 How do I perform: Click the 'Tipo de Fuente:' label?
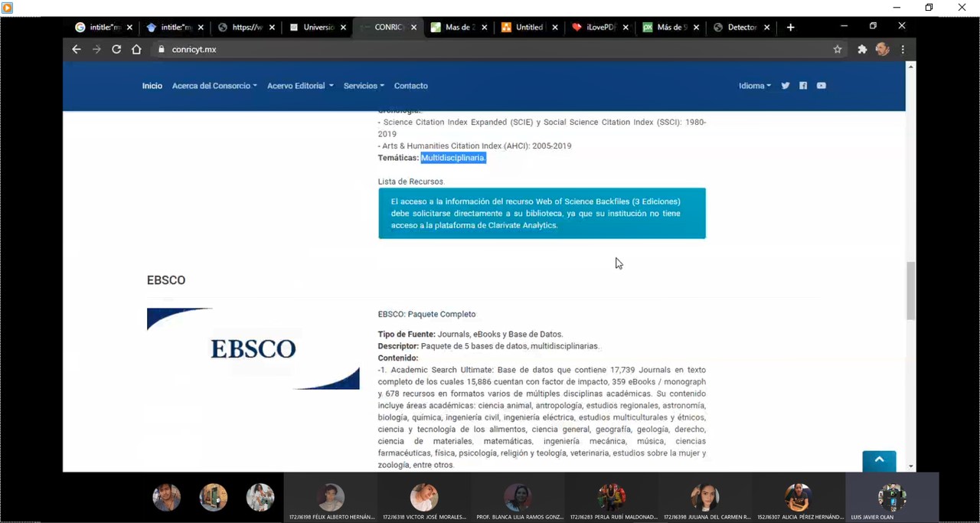[x=407, y=334]
